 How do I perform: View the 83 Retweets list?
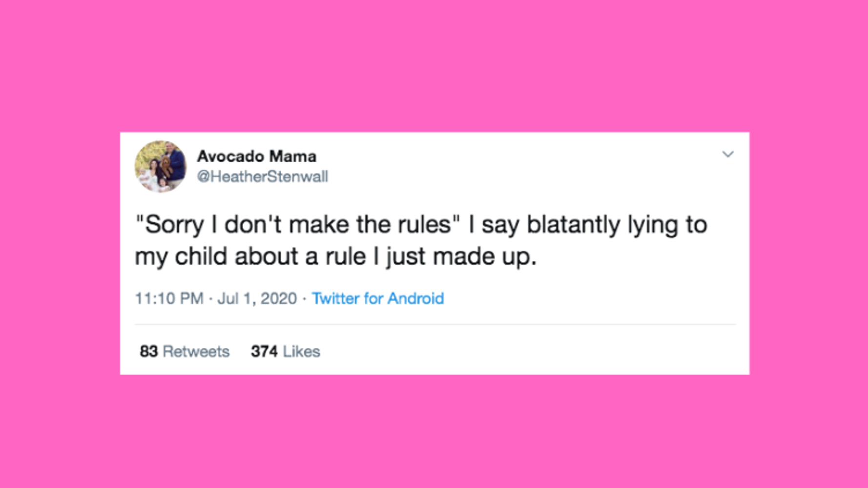click(x=185, y=351)
